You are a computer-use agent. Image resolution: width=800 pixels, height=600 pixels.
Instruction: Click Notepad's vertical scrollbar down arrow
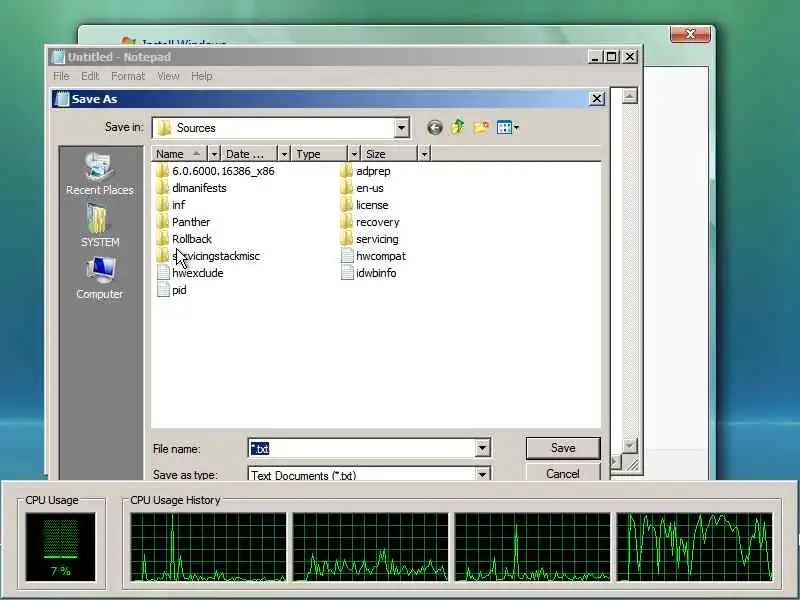(630, 446)
